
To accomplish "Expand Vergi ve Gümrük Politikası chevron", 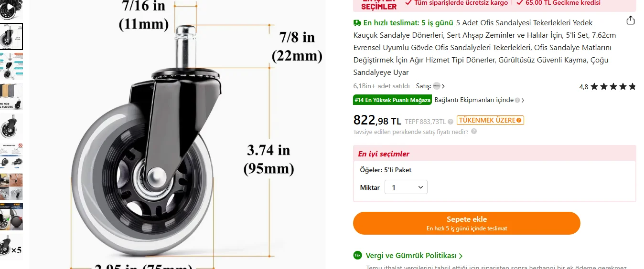I will tap(461, 256).
